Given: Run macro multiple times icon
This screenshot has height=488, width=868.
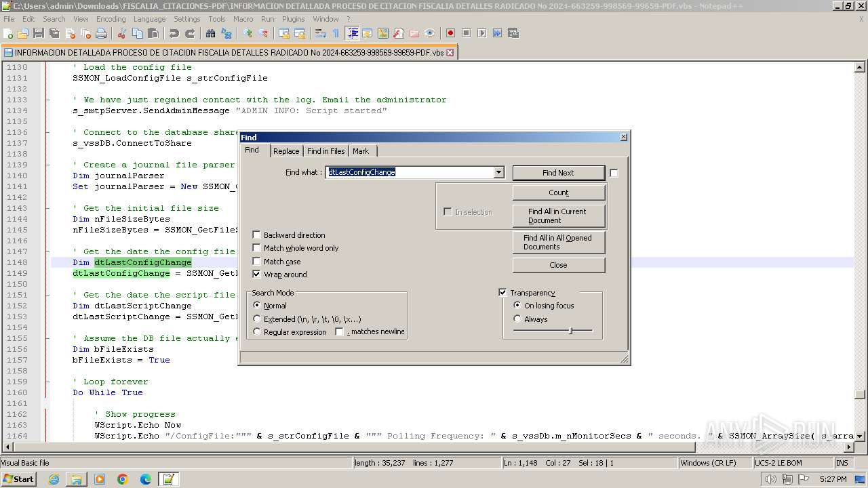Looking at the screenshot, I should [x=498, y=33].
